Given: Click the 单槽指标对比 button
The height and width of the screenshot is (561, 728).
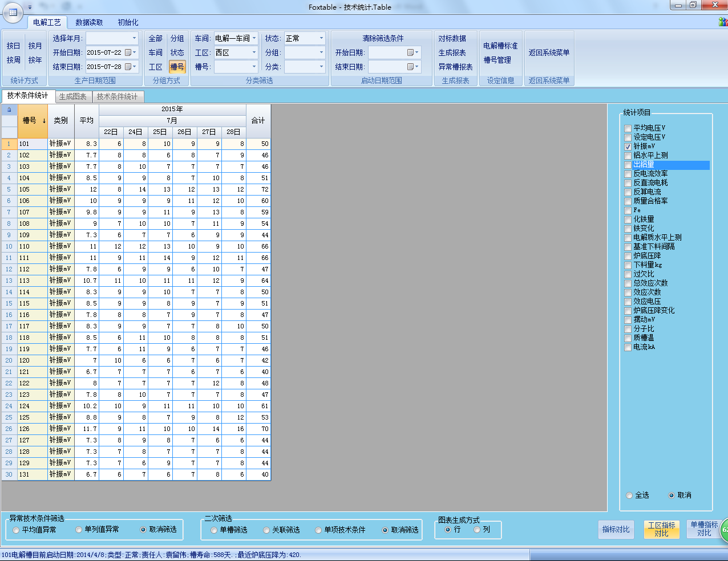Looking at the screenshot, I should (704, 530).
